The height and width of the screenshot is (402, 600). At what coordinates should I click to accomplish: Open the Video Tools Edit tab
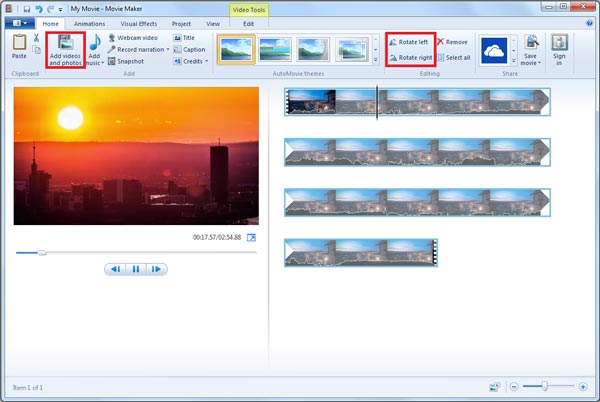click(x=249, y=24)
